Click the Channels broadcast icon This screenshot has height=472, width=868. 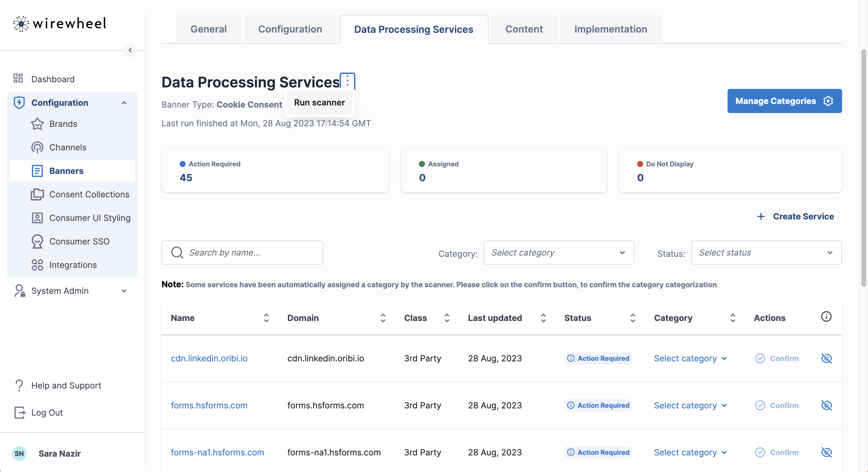tap(37, 147)
